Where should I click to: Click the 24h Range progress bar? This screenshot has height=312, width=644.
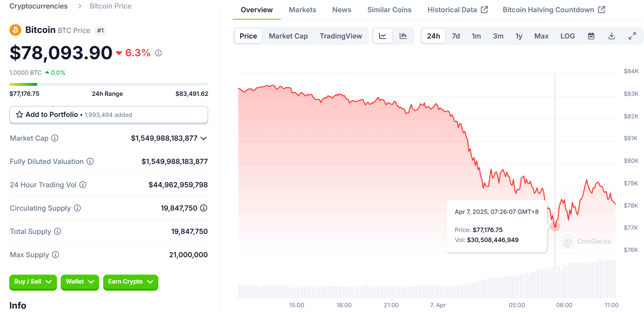click(x=109, y=84)
